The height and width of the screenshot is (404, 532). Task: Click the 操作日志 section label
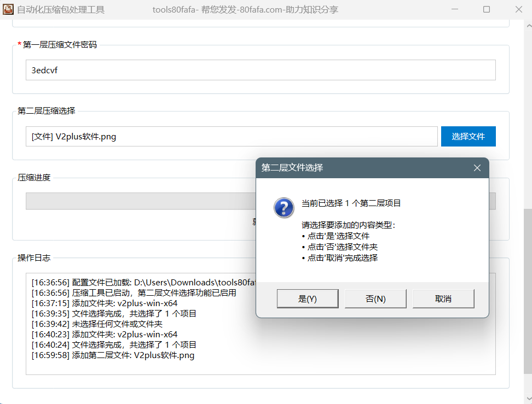click(34, 258)
